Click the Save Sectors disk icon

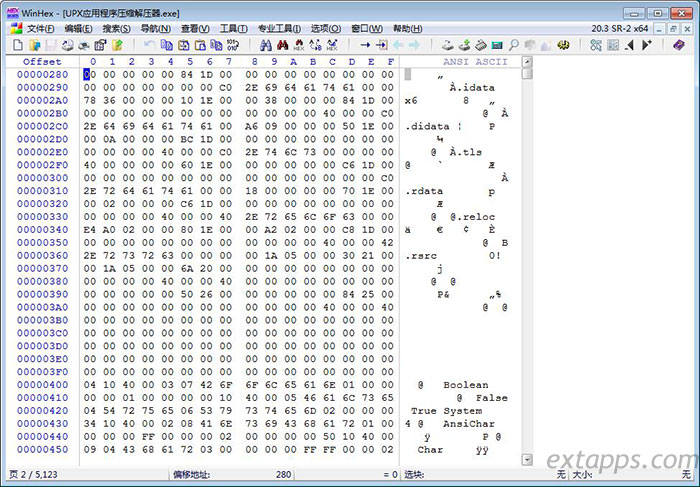[50, 45]
